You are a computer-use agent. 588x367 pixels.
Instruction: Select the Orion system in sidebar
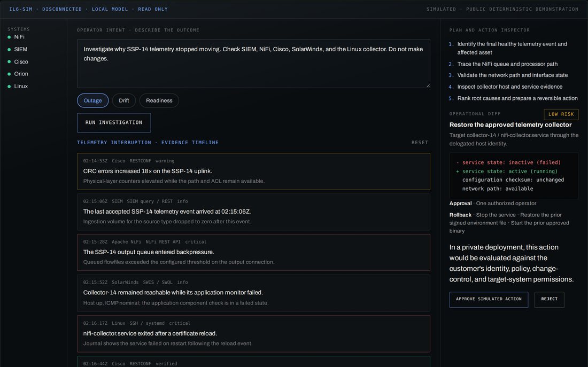tap(18, 74)
